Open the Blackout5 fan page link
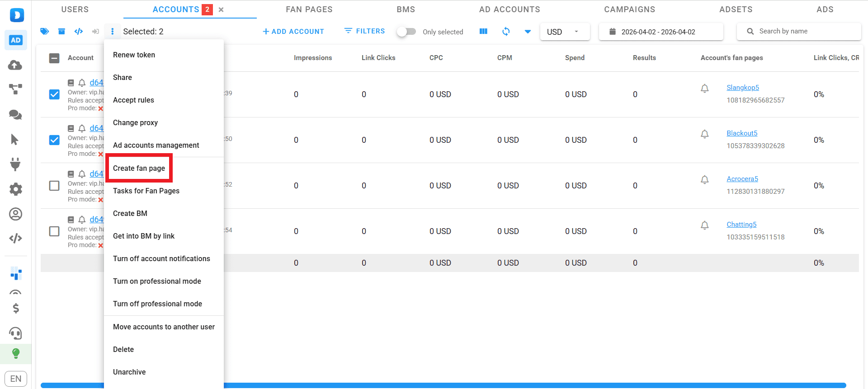868x389 pixels. pyautogui.click(x=742, y=133)
